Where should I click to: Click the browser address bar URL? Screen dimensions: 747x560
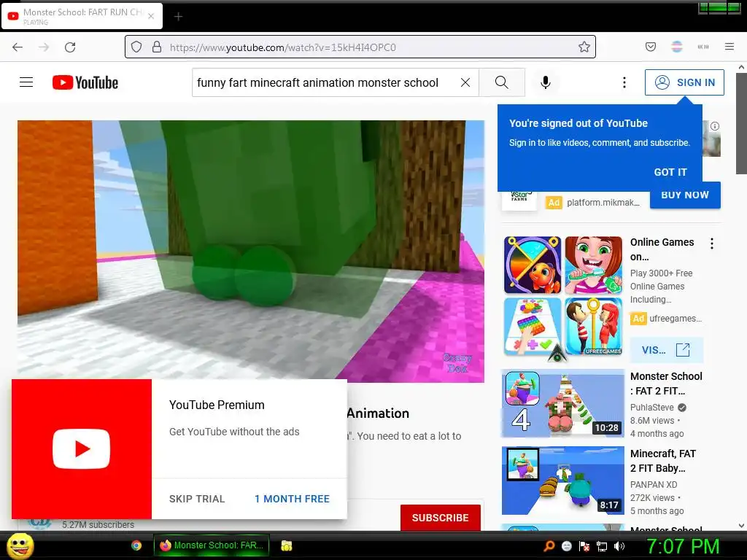[x=282, y=47]
